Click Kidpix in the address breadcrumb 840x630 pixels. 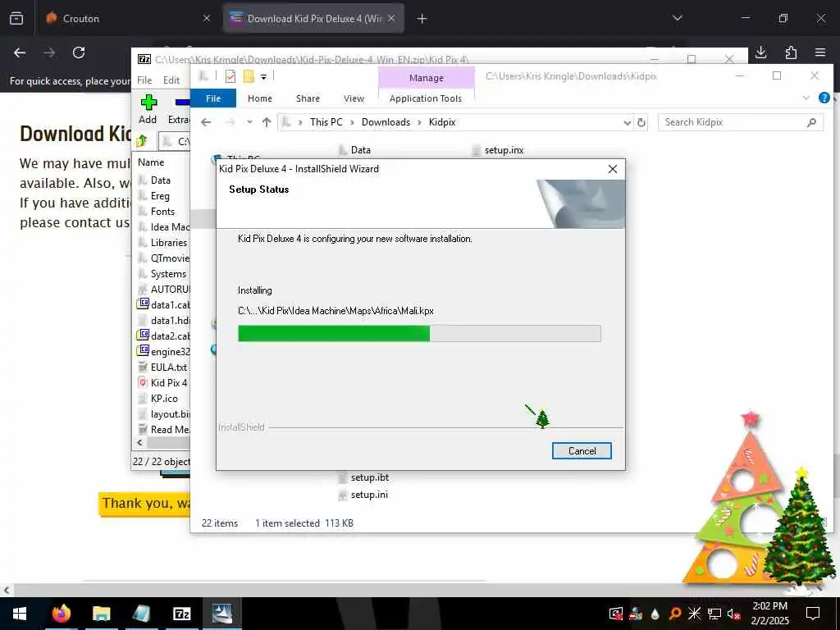442,122
